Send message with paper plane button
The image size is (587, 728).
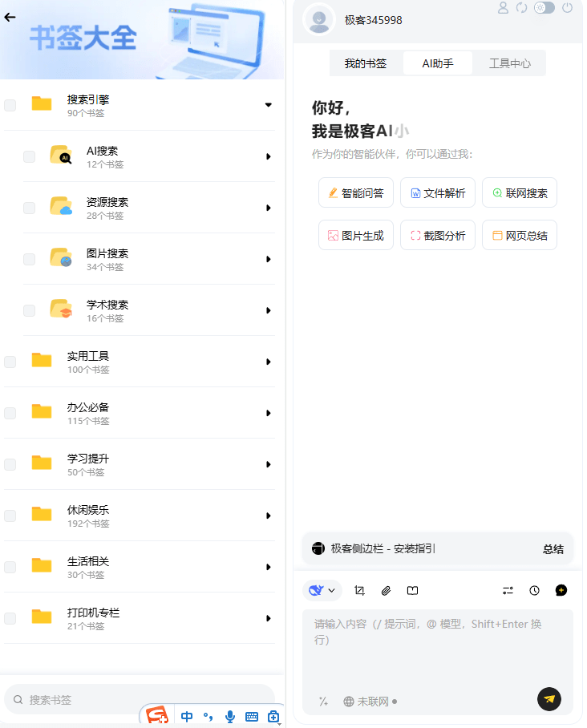(x=549, y=699)
